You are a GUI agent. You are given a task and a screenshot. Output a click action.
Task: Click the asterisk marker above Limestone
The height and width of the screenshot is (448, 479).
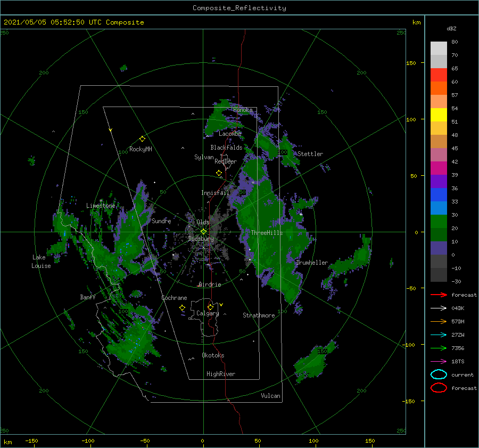click(x=101, y=201)
